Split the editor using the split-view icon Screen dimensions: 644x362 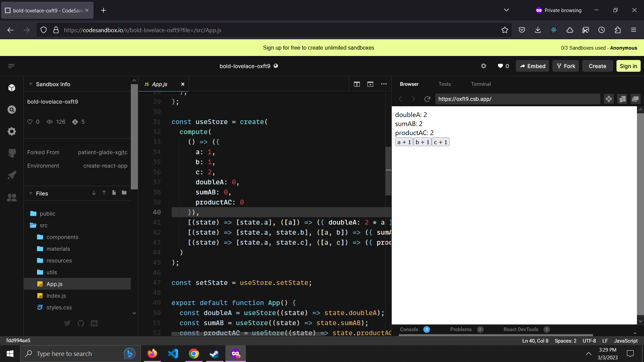357,84
